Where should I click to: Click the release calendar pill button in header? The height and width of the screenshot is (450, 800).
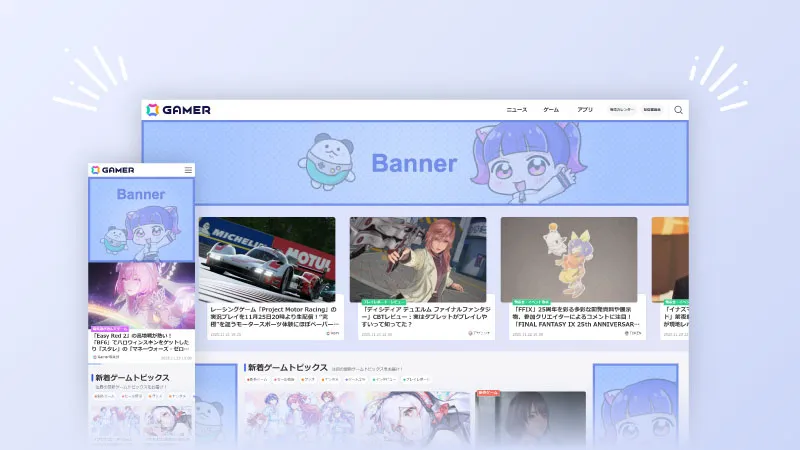click(x=622, y=110)
